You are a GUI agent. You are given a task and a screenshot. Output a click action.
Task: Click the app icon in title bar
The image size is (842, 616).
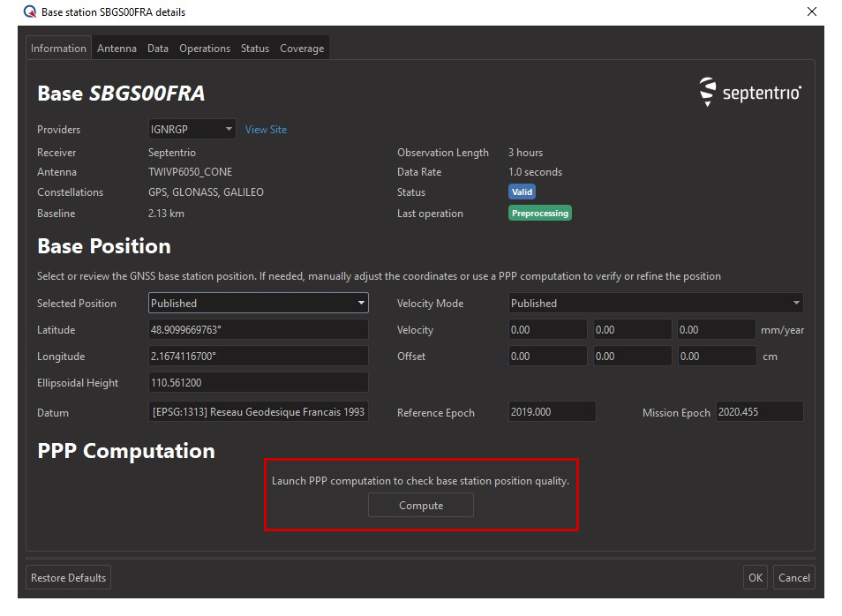point(30,12)
